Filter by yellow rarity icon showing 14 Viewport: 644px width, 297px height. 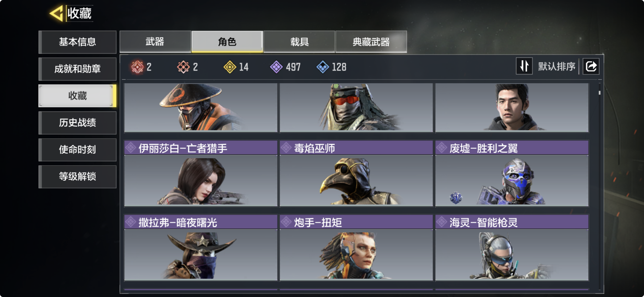tap(236, 67)
